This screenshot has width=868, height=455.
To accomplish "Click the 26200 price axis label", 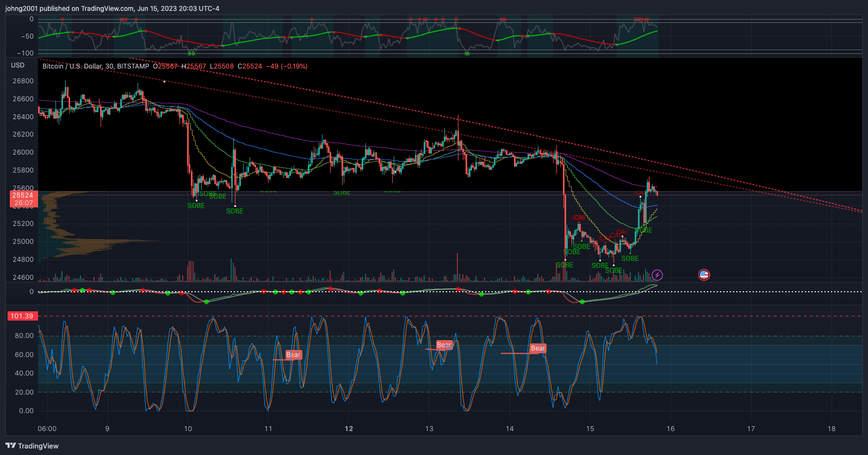I will [x=23, y=134].
